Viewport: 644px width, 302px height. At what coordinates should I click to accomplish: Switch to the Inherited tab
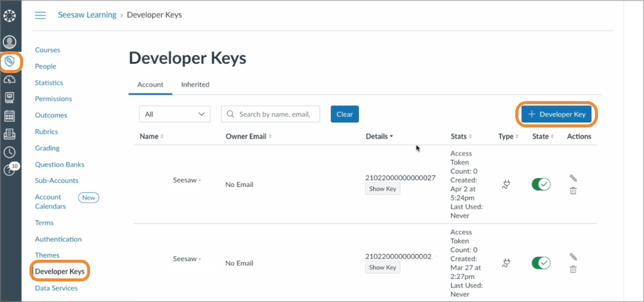(x=195, y=85)
